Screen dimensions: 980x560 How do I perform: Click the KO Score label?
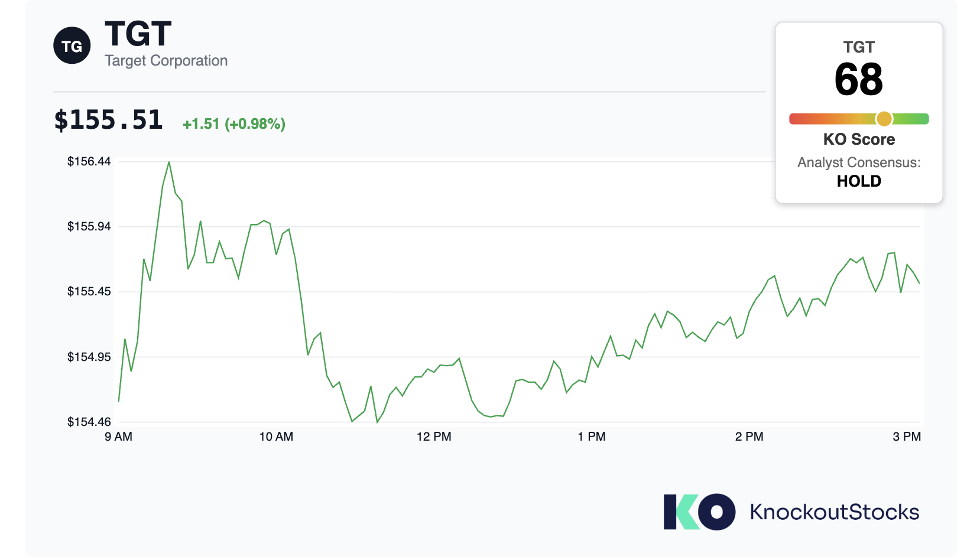859,139
